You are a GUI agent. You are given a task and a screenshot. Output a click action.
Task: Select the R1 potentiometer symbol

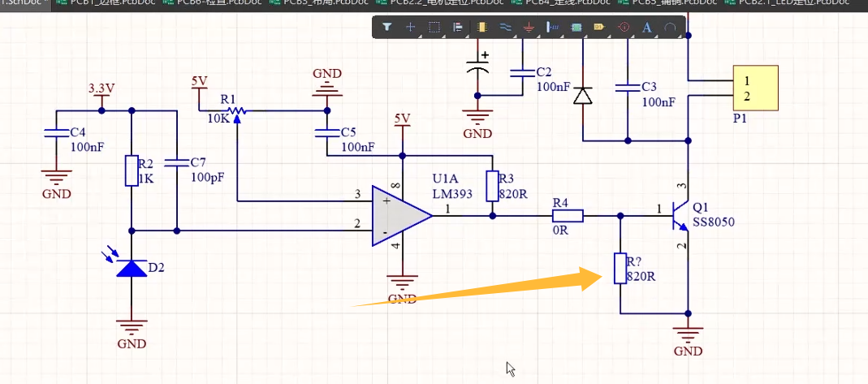coord(237,112)
